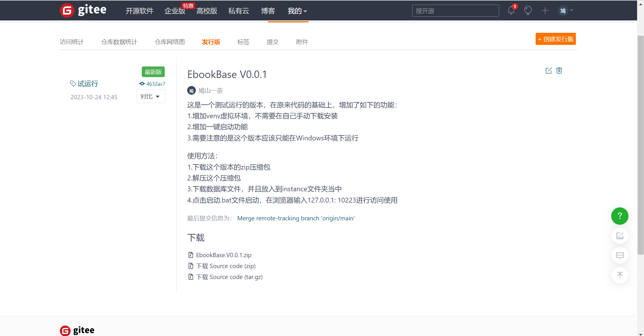Open the 试运行 tag link
Screen dimensions: 644x336
88,84
